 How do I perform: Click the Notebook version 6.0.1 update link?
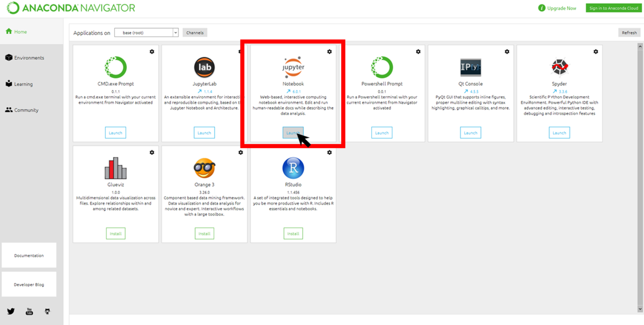click(x=293, y=92)
